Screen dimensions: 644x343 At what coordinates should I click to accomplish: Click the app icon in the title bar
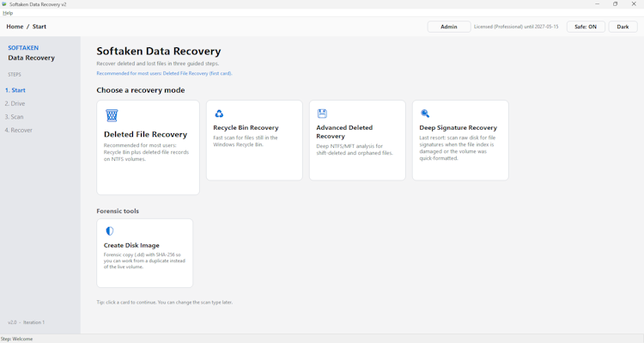tap(4, 4)
